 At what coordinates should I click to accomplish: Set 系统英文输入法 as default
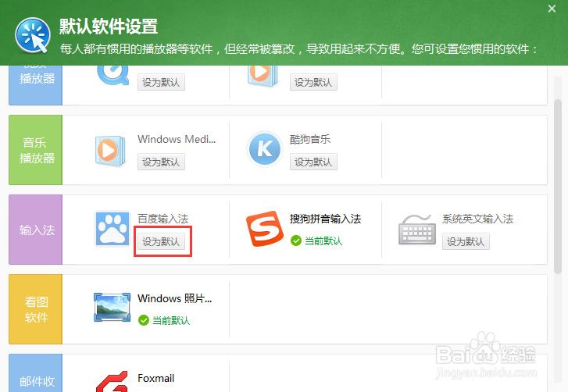466,241
